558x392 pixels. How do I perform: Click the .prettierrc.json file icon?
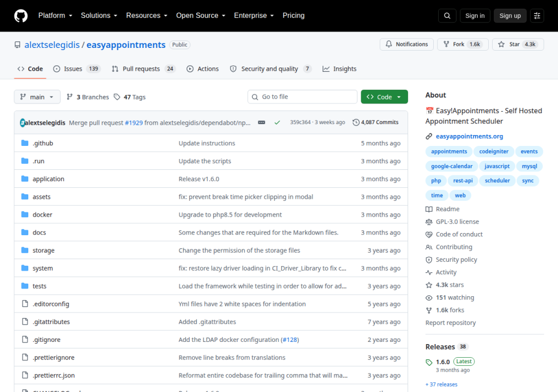(25, 375)
